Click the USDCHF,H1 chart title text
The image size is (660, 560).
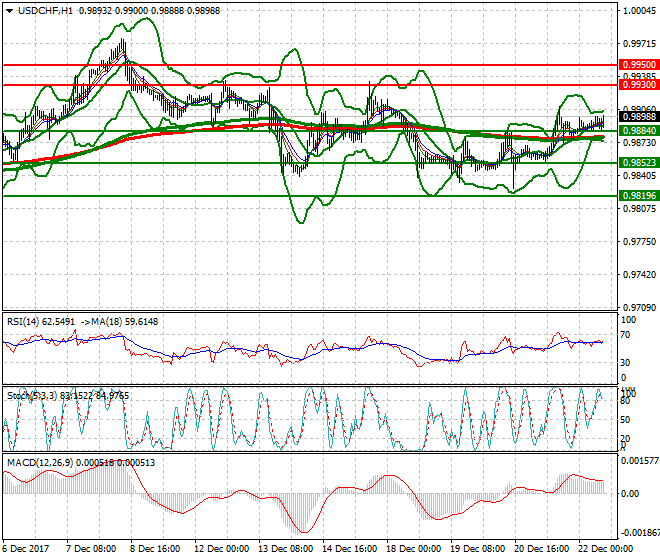click(45, 11)
